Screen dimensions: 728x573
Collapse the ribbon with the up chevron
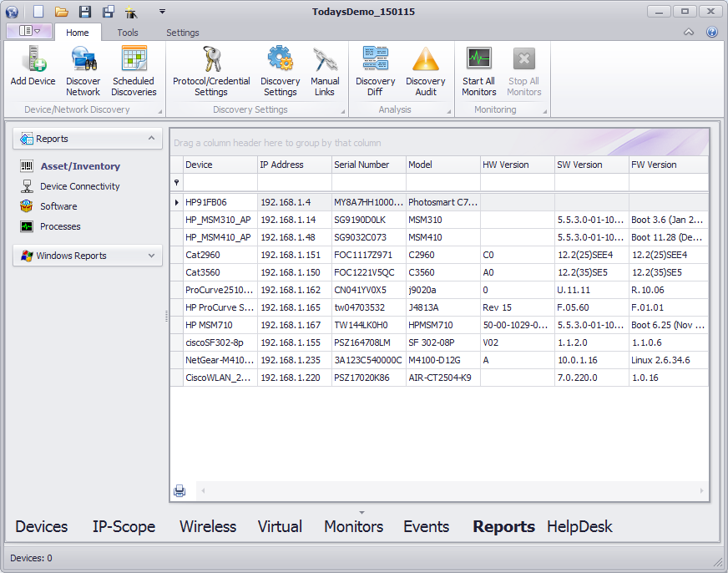click(689, 32)
